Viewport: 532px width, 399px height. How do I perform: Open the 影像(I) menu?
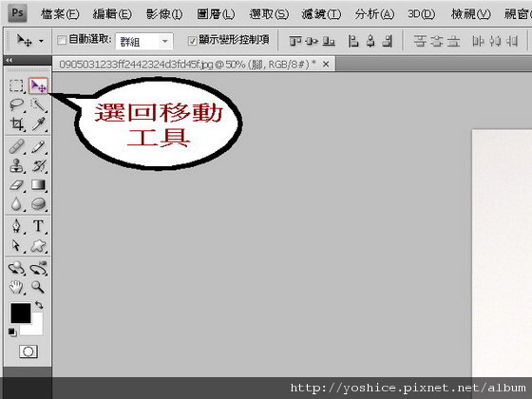(x=164, y=14)
